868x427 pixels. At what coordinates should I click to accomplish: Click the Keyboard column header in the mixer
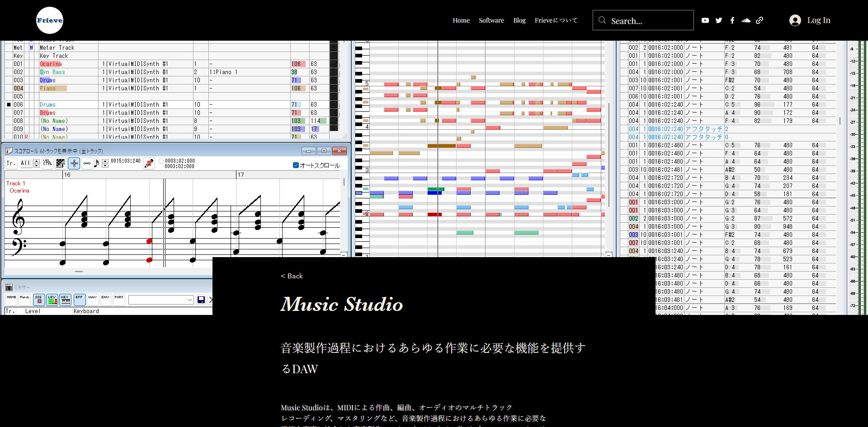click(86, 311)
